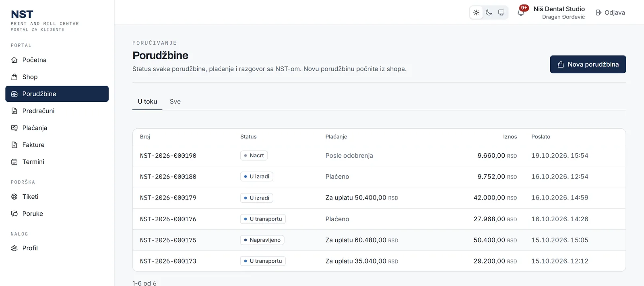
Task: Click the Početna home icon in sidebar
Action: [14, 60]
